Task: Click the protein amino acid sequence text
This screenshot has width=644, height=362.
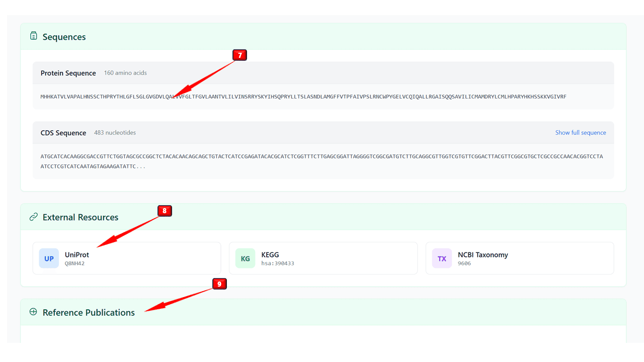Action: tap(303, 97)
